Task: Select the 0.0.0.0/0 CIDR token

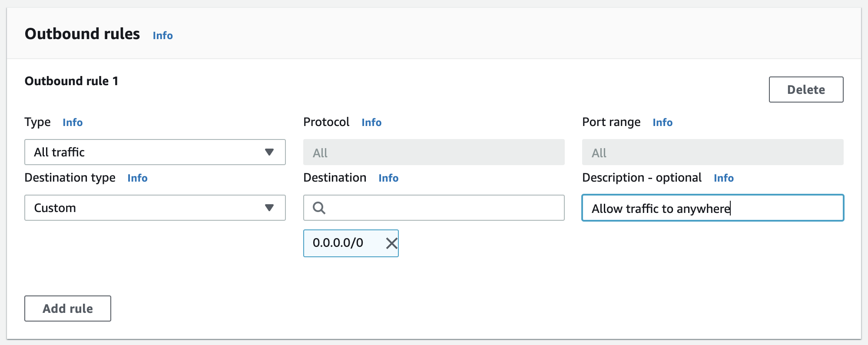Action: (x=338, y=243)
